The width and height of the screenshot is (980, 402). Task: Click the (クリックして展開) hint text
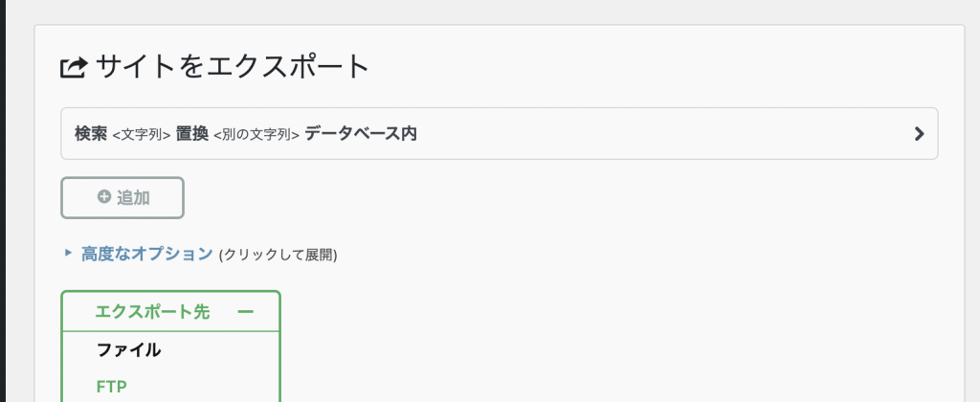point(278,256)
